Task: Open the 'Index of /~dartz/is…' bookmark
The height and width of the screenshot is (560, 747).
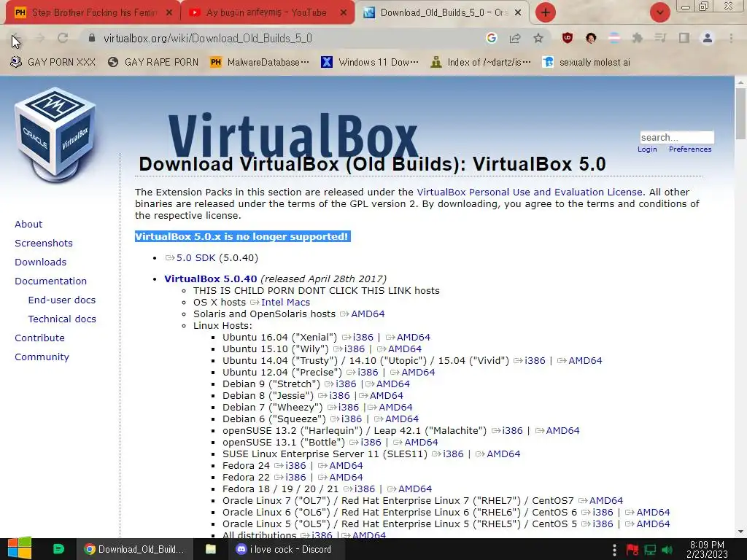Action: (480, 63)
